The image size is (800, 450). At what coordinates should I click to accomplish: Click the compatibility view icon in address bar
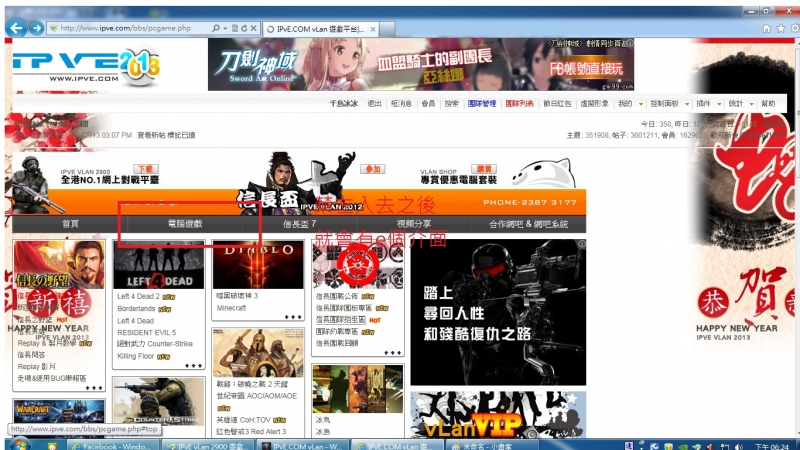pyautogui.click(x=235, y=29)
